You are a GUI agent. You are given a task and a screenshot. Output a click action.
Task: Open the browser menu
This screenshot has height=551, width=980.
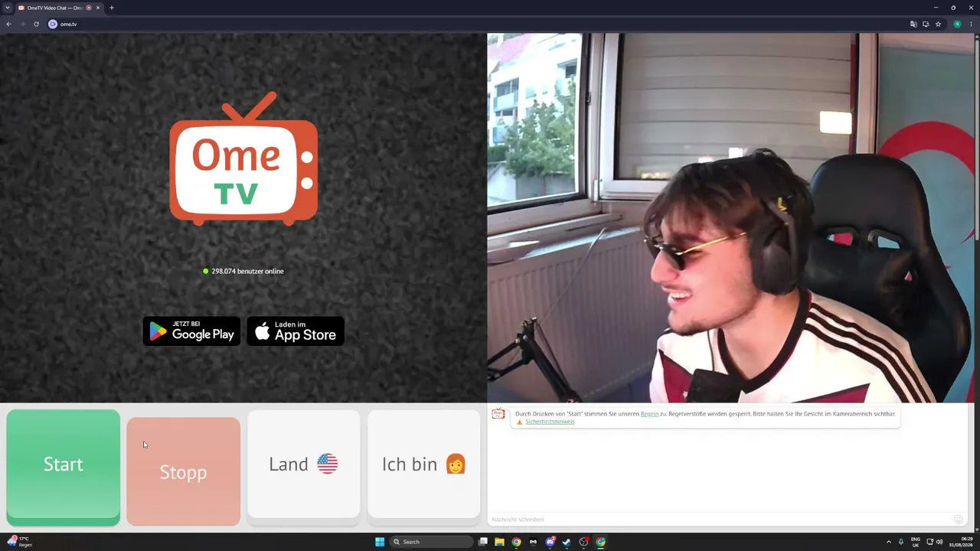tap(971, 24)
